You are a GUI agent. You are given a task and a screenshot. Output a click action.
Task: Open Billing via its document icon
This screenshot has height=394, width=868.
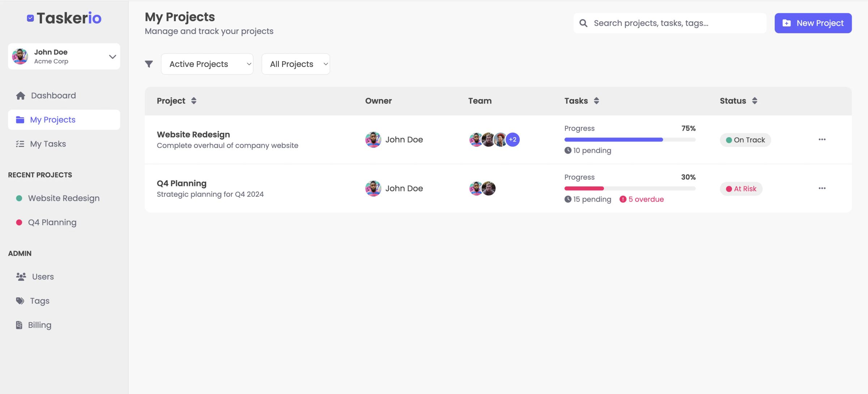(20, 325)
